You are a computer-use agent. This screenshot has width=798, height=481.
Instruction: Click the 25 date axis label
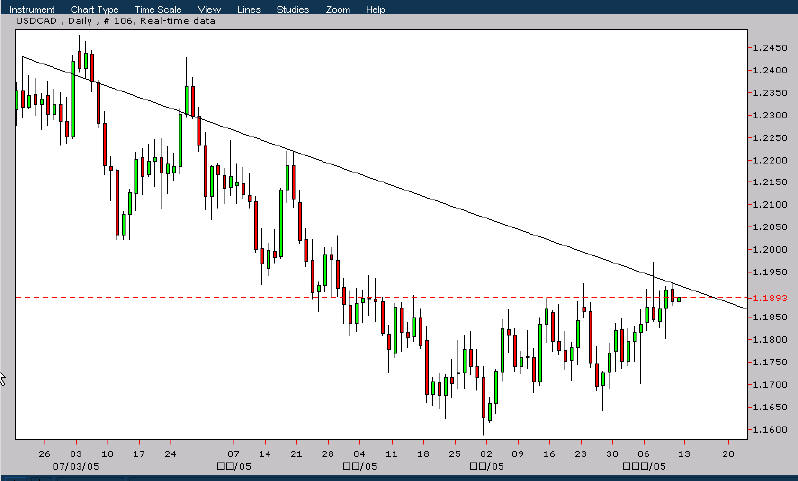(454, 454)
